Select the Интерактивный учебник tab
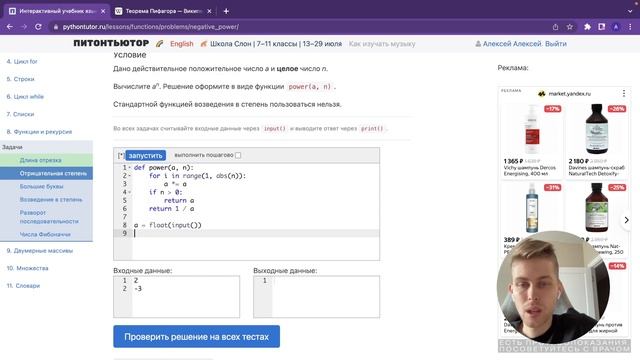 pyautogui.click(x=57, y=11)
